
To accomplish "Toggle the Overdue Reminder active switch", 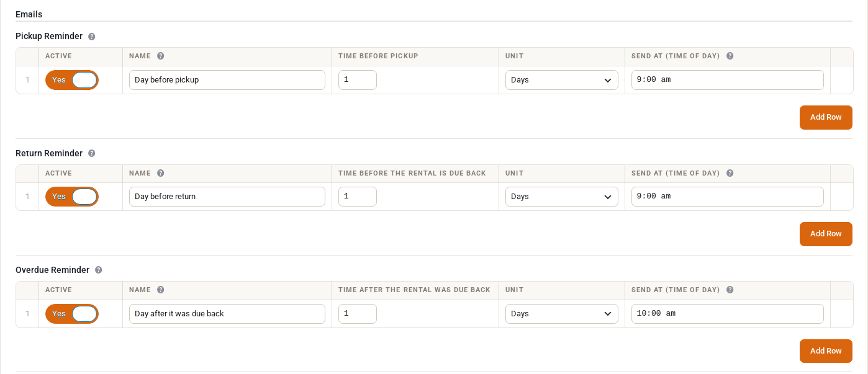I will 72,314.
